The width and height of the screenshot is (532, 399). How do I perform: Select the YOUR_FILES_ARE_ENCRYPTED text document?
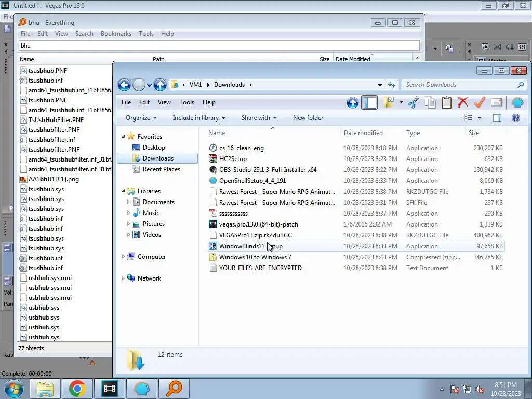pyautogui.click(x=260, y=268)
